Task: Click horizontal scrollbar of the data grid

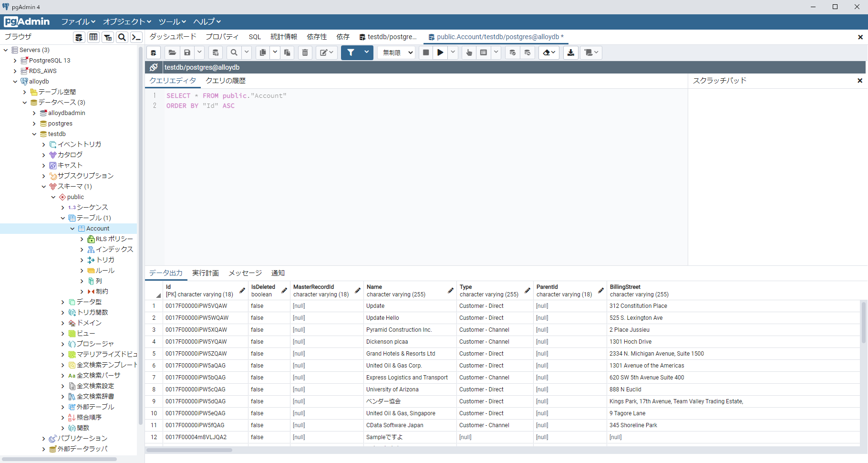Action: 189,450
